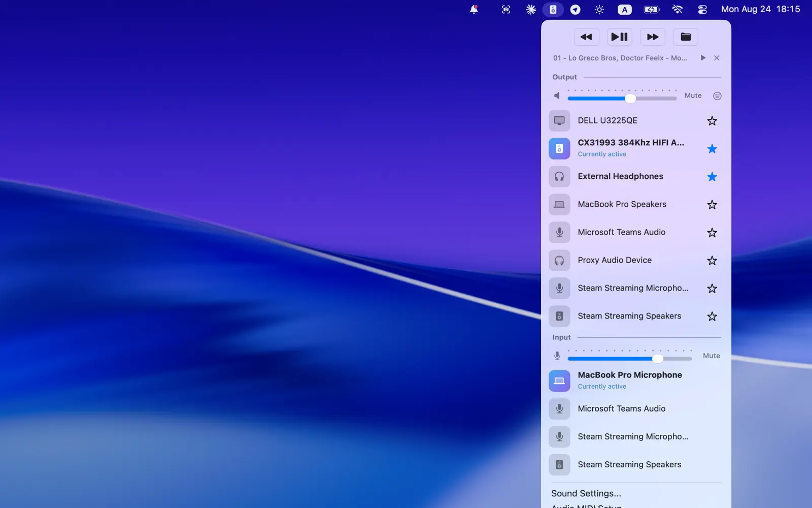Click the input microphone level icon
The height and width of the screenshot is (508, 812).
[557, 356]
